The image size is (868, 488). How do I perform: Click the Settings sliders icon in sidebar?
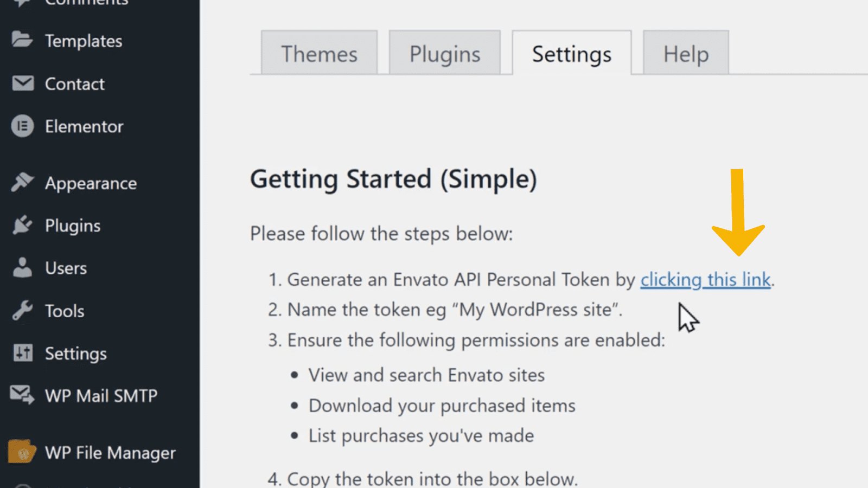coord(23,353)
